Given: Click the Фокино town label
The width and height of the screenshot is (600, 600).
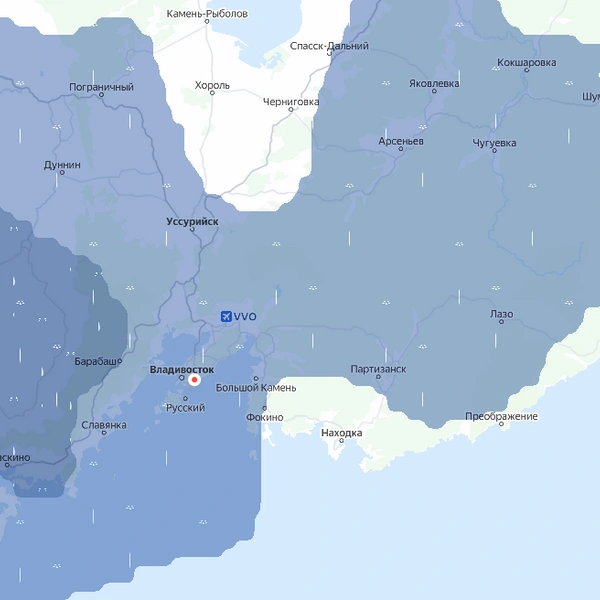Looking at the screenshot, I should point(264,417).
